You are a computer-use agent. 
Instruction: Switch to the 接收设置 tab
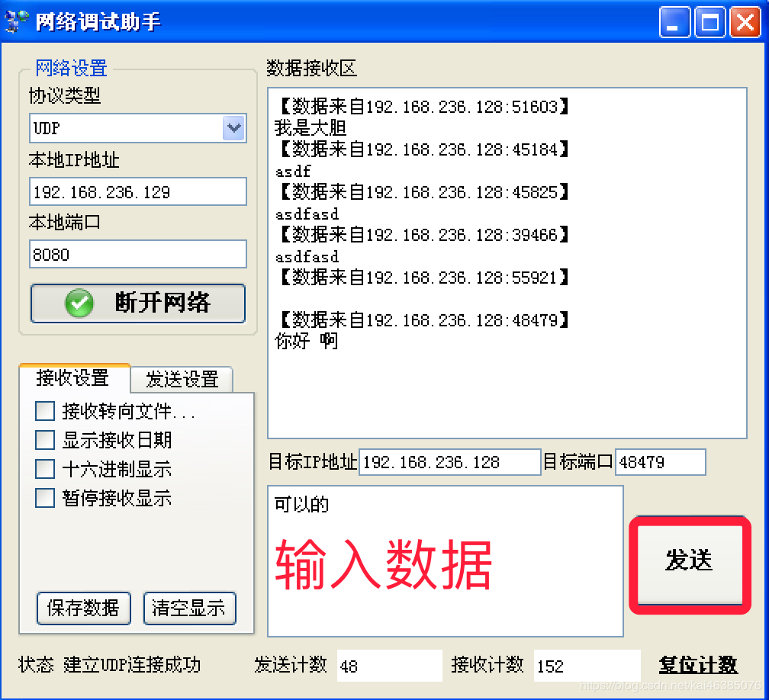click(73, 378)
